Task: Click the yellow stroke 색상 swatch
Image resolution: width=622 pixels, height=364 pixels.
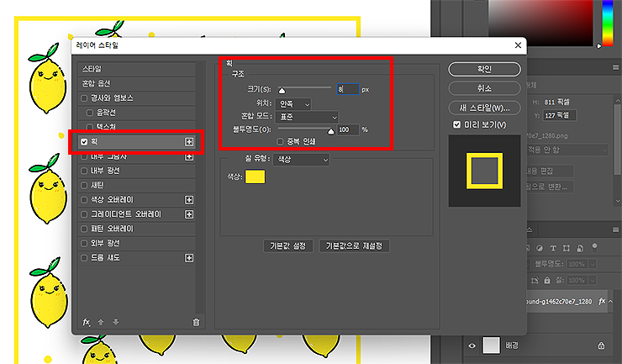Action: coord(255,177)
